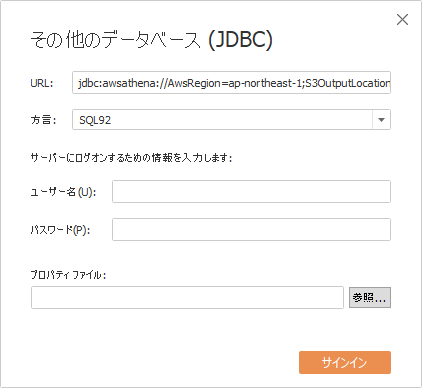Image resolution: width=422 pixels, height=388 pixels.
Task: Close the JDBC dialog with the X
Action: click(x=402, y=20)
